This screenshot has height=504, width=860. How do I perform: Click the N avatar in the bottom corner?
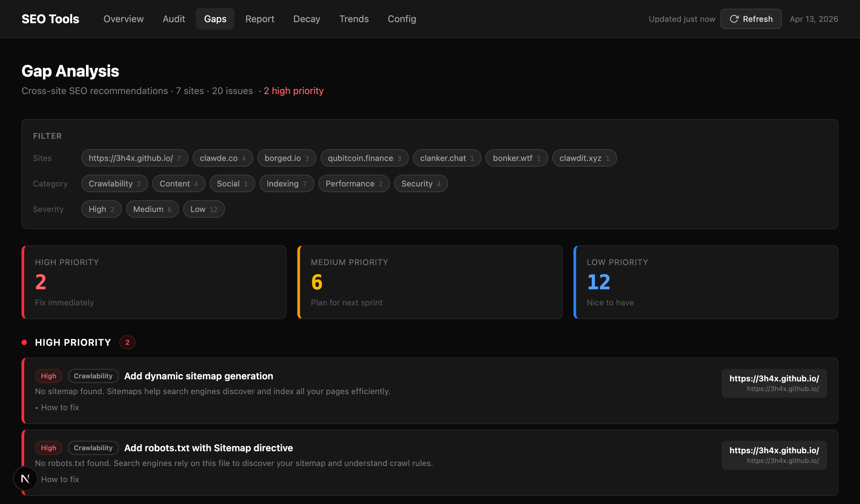25,478
